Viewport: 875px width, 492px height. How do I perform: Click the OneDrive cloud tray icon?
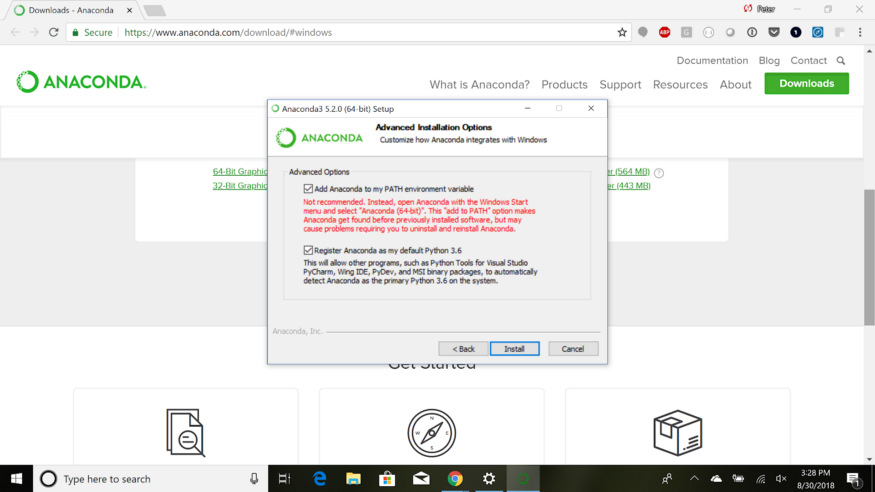(716, 479)
